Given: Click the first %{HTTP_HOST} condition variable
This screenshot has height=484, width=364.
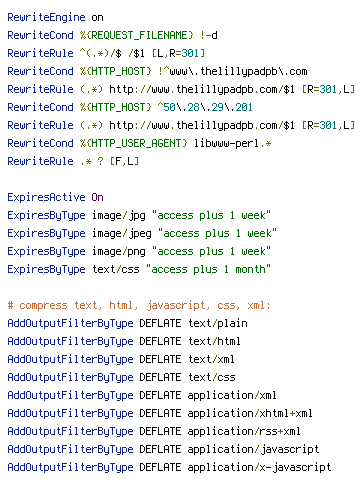Looking at the screenshot, I should 116,71.
